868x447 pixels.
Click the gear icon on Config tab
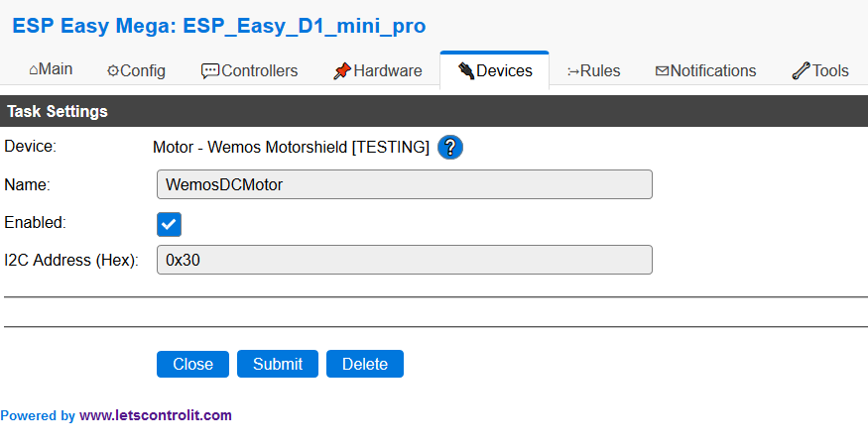tap(113, 70)
